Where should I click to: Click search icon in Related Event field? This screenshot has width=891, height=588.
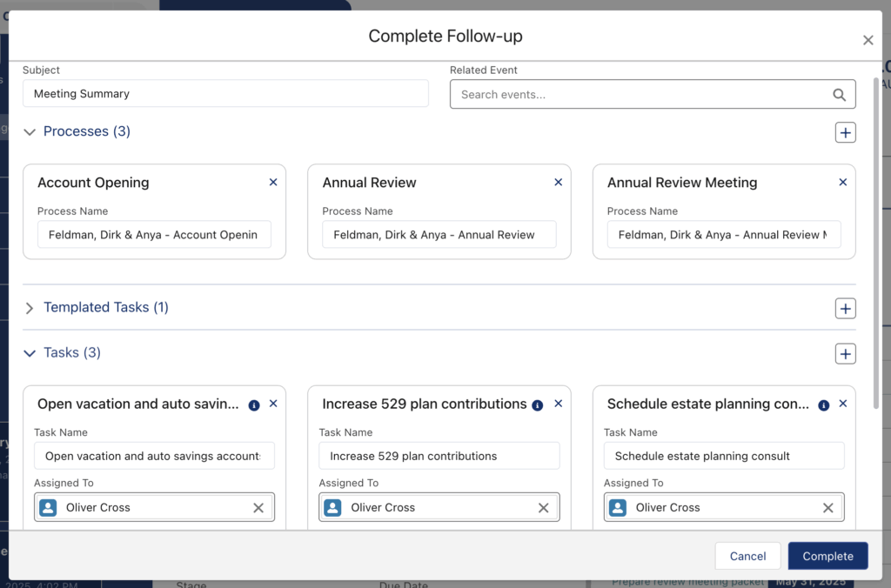[839, 95]
